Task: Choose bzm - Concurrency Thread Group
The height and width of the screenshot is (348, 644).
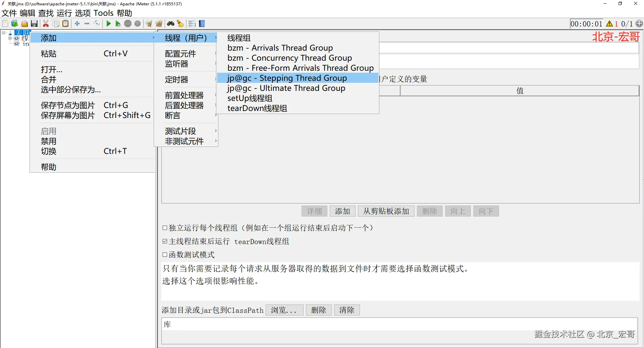Action: (x=298, y=58)
